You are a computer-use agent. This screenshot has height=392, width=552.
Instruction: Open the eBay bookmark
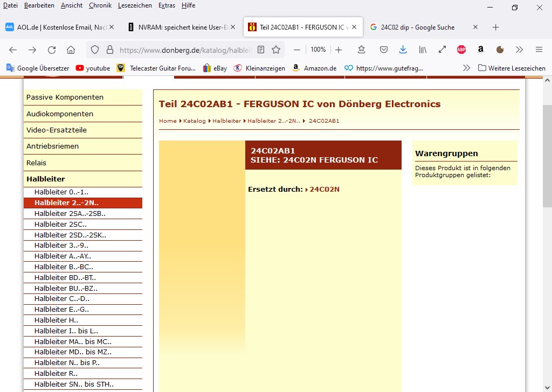215,68
